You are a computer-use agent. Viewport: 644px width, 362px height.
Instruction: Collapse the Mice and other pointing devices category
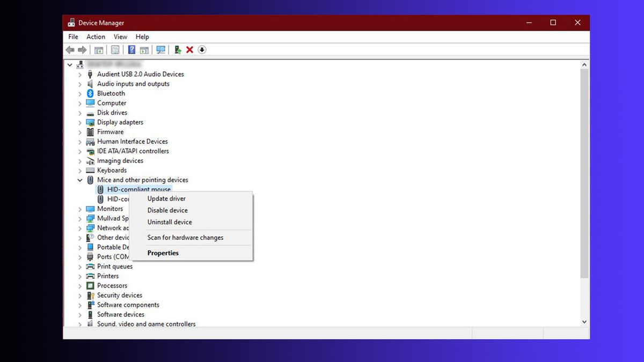click(80, 180)
